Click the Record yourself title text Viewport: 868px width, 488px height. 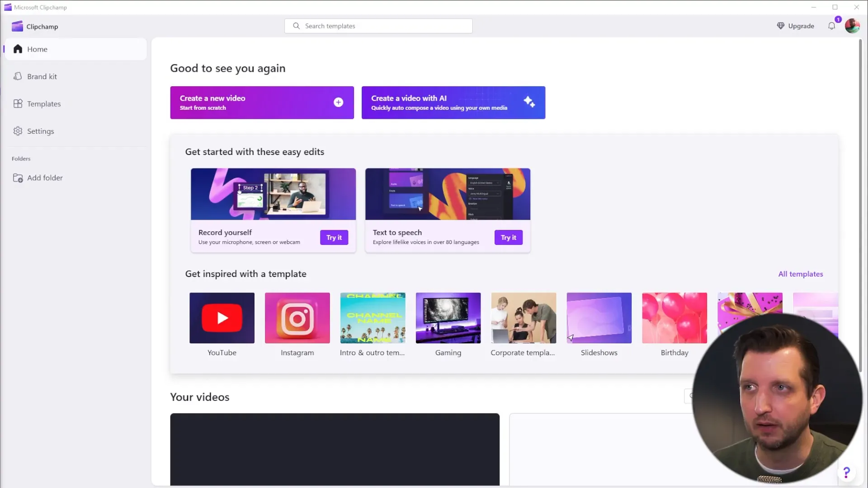coord(225,233)
